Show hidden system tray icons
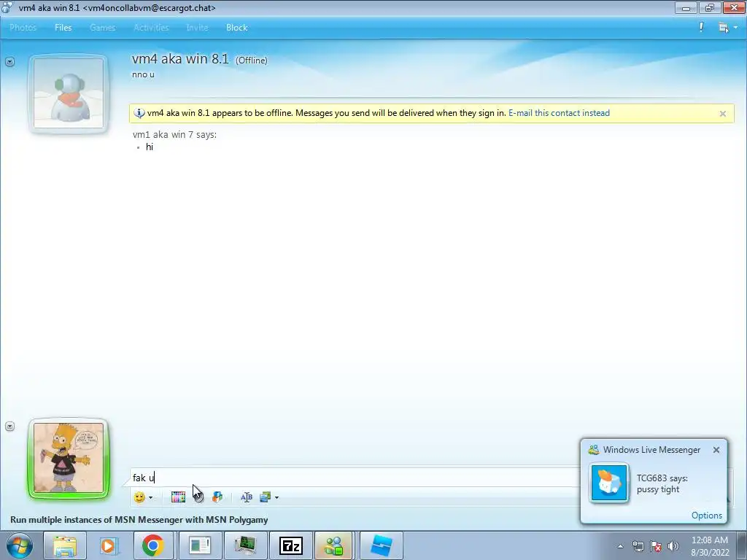This screenshot has width=747, height=560. click(x=620, y=546)
